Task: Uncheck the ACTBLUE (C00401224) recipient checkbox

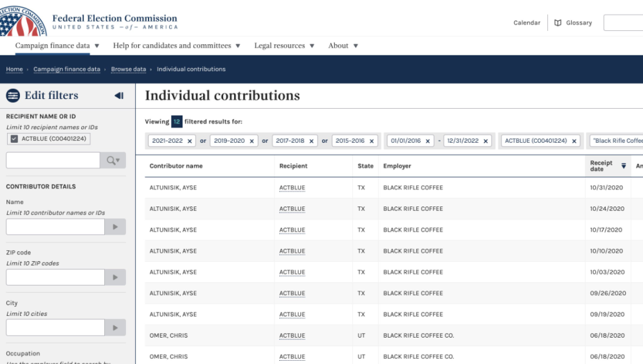Action: click(x=14, y=139)
